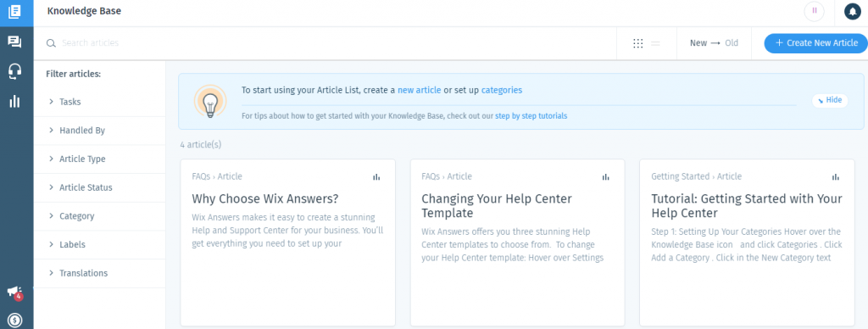Open the Knowledge Base sidebar icon
This screenshot has height=329, width=868.
pos(15,12)
